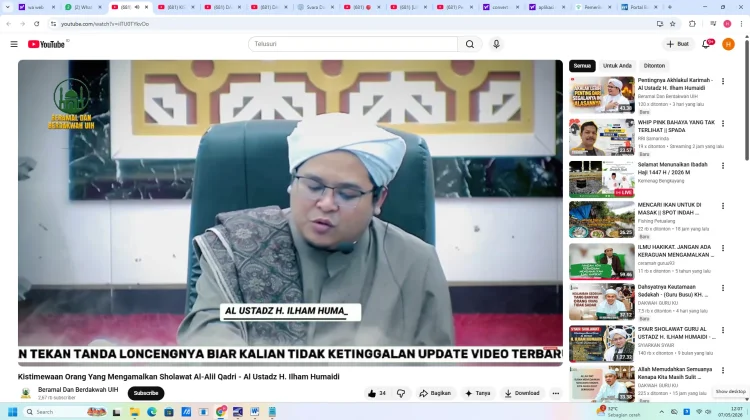The height and width of the screenshot is (420, 750).
Task: Open the Beramal Dan Berdakwah UIH channel avatar
Action: 26,393
